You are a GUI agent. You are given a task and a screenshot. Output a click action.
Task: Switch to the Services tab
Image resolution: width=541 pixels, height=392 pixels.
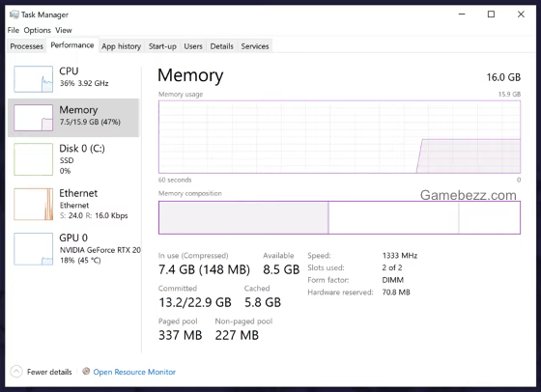coord(255,46)
